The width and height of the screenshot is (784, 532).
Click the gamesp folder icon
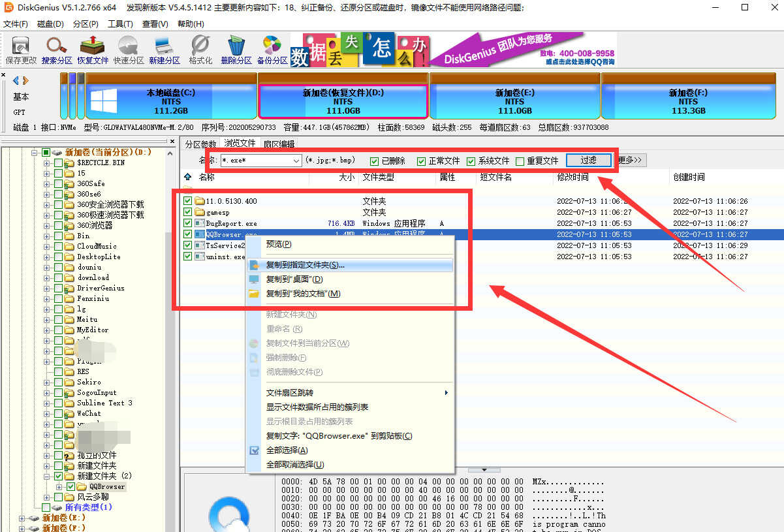click(200, 212)
